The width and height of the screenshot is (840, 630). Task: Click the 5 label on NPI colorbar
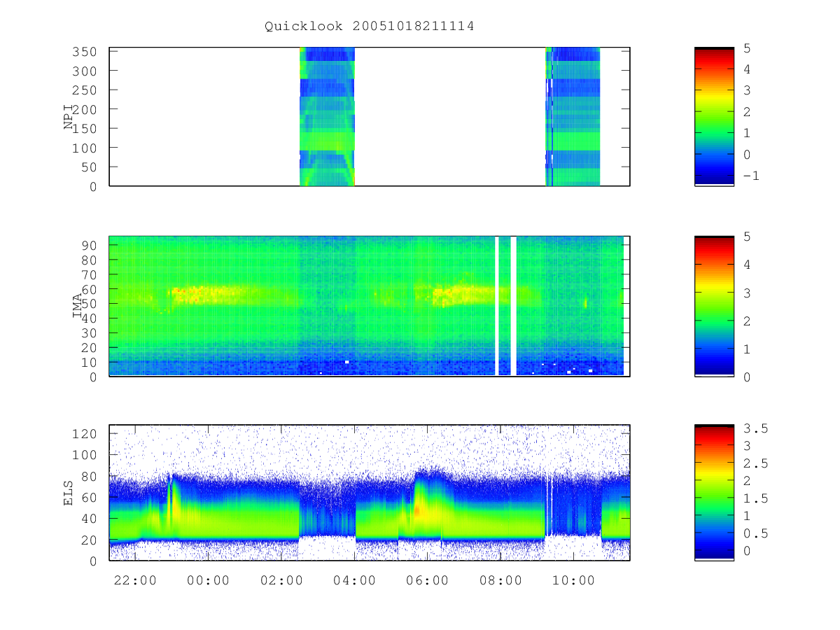(746, 48)
